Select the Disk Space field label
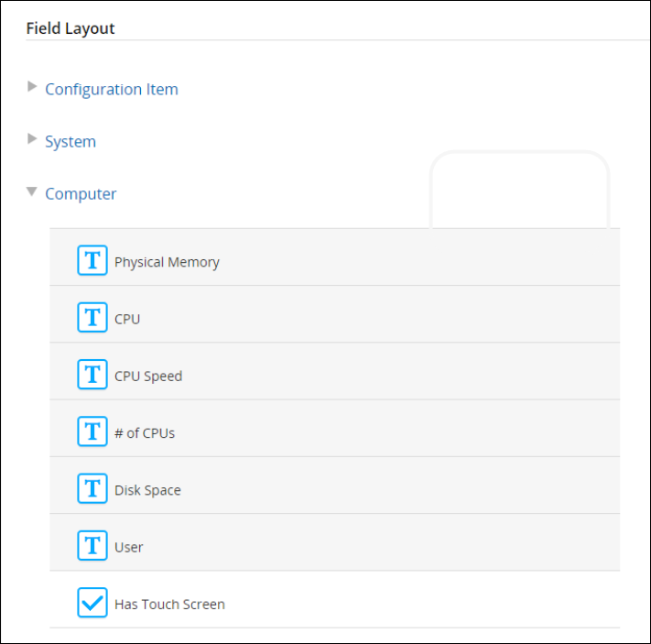 (x=147, y=490)
